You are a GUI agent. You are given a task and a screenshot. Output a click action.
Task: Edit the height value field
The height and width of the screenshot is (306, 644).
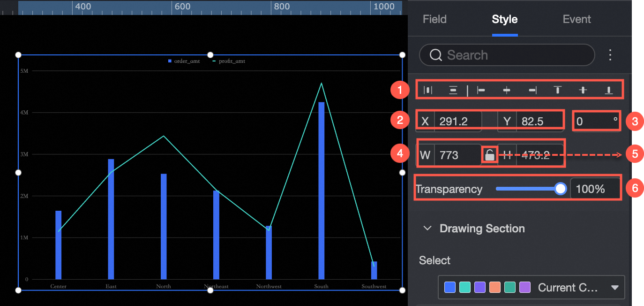(540, 155)
